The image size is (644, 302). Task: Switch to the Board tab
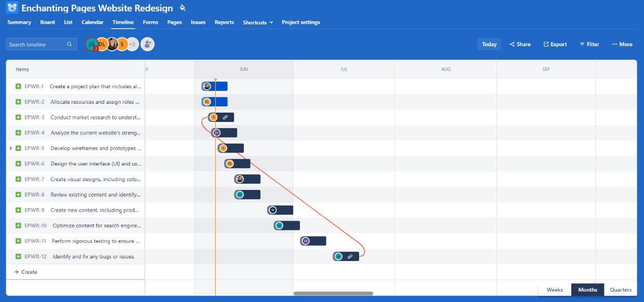48,22
